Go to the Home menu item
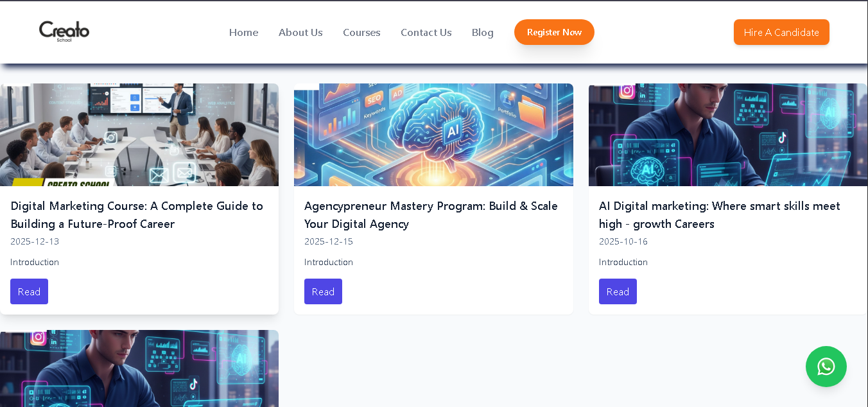 [243, 32]
